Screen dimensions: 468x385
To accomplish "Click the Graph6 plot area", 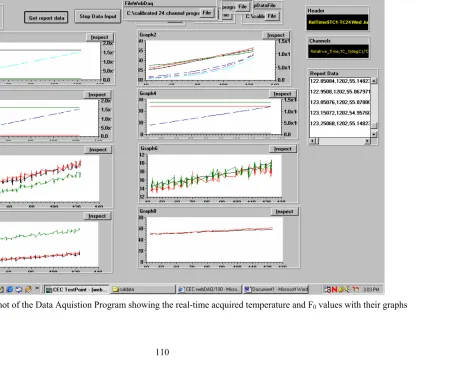I will point(215,175).
